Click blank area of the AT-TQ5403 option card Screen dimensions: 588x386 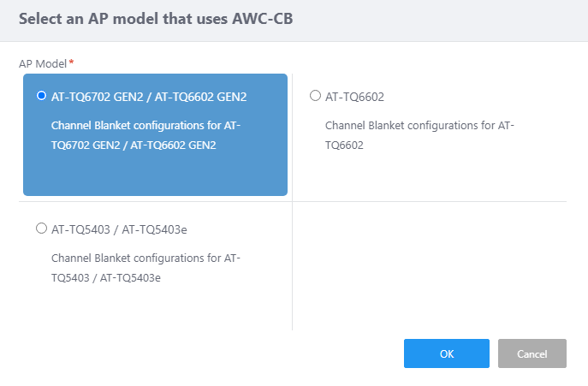(154, 308)
